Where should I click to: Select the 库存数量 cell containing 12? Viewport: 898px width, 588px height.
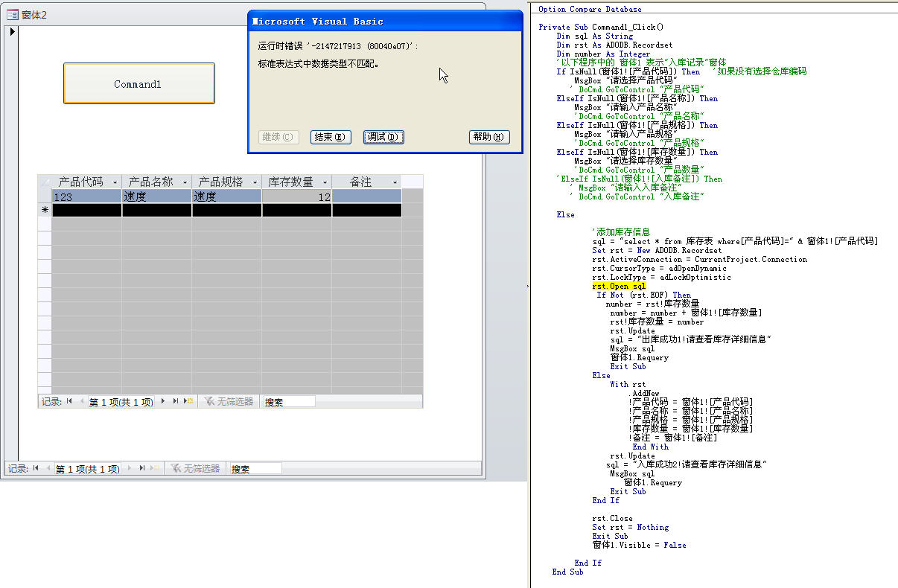[296, 196]
